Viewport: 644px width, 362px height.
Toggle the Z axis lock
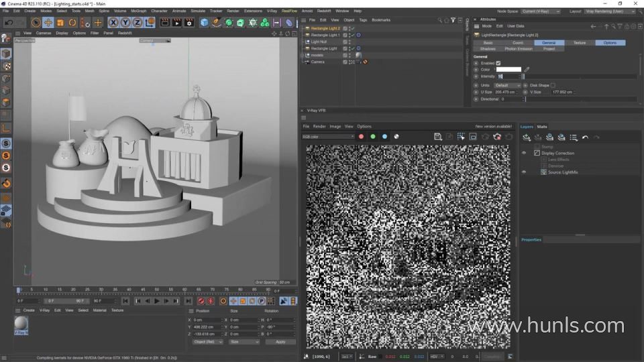pos(137,23)
